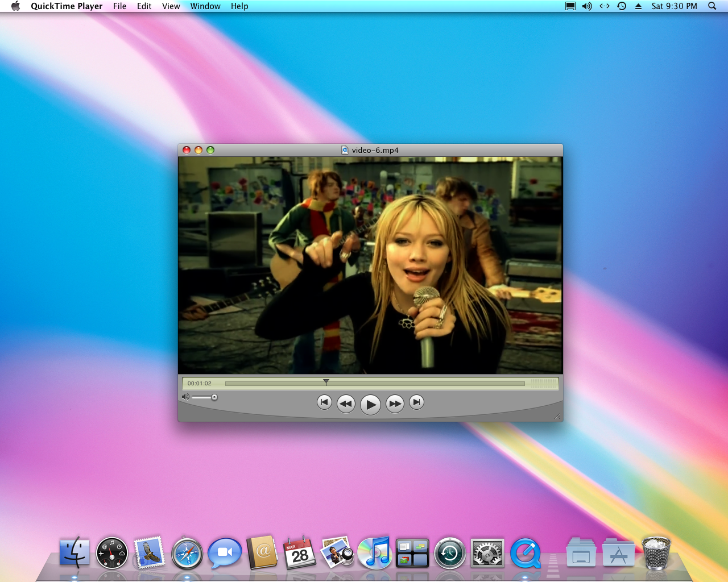Open the Edit menu

click(144, 6)
